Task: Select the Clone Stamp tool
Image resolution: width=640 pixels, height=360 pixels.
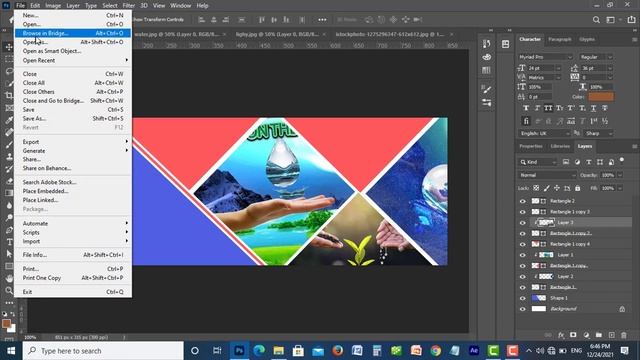Action: [x=9, y=157]
